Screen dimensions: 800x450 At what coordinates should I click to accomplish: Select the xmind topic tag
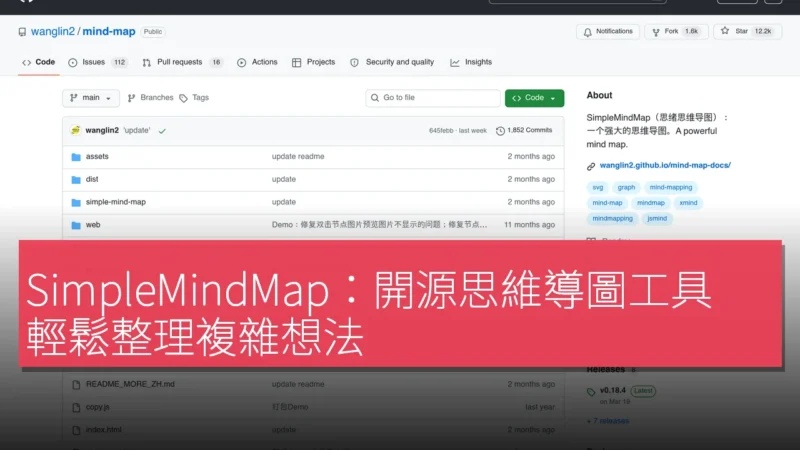tap(688, 203)
